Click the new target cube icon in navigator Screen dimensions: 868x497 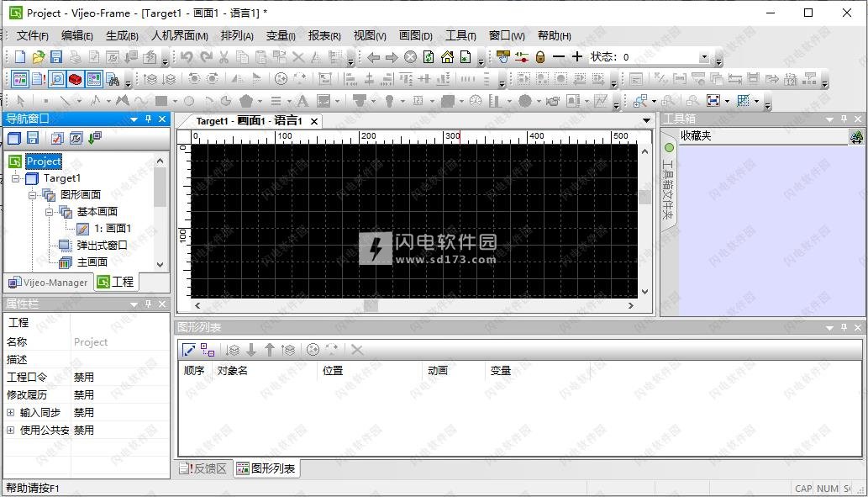pyautogui.click(x=13, y=138)
